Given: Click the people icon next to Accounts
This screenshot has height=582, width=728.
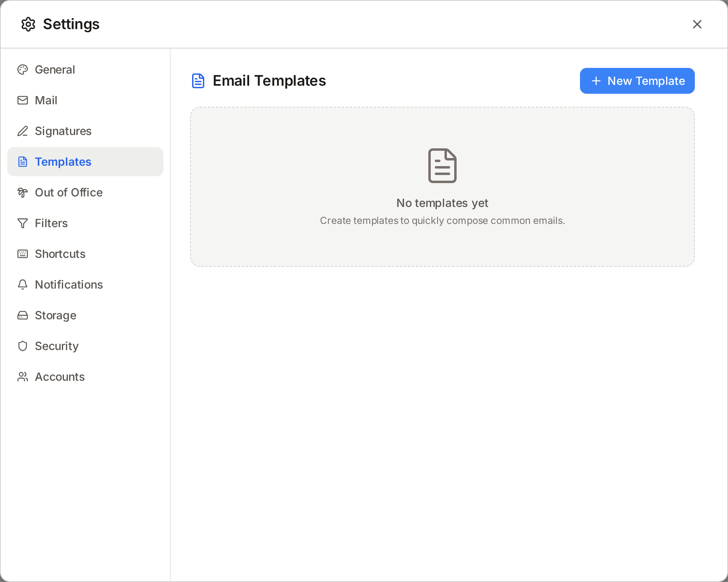Looking at the screenshot, I should click(23, 377).
